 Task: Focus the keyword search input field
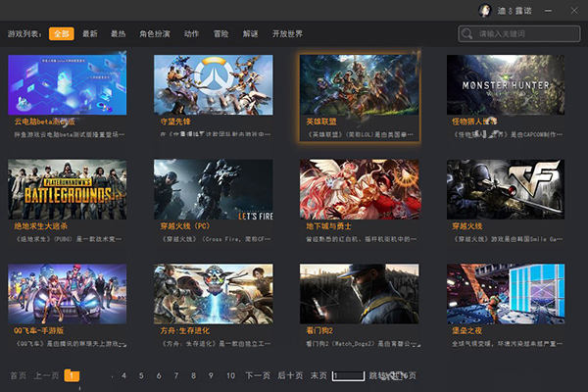[x=519, y=33]
